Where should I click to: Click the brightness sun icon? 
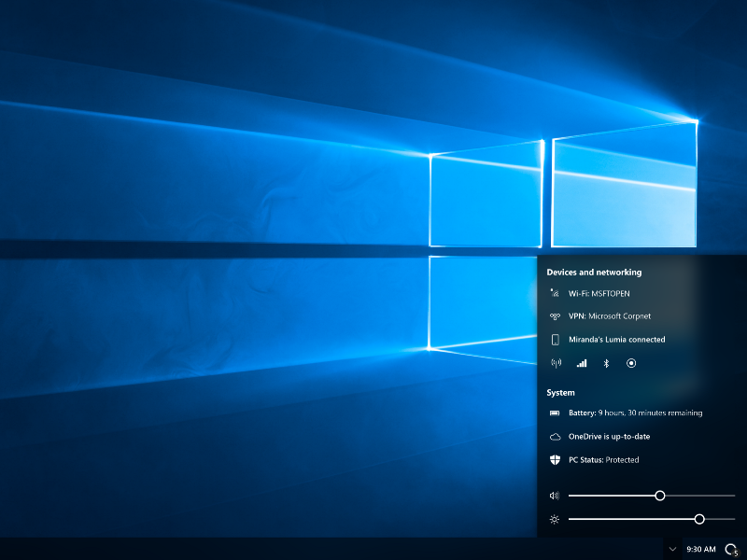[555, 519]
